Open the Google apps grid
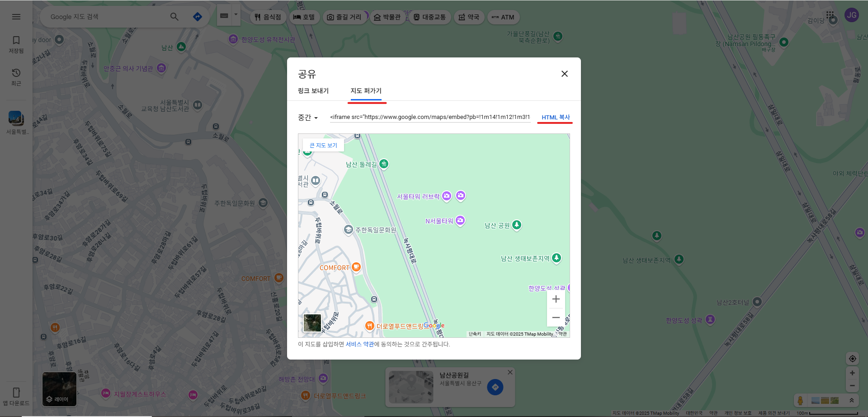868x417 pixels. [830, 15]
